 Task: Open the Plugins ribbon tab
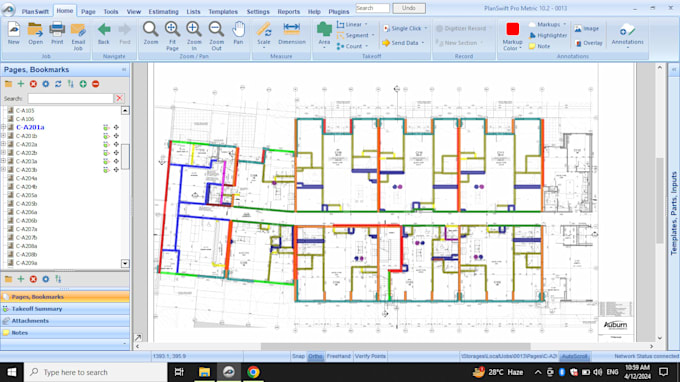[338, 12]
